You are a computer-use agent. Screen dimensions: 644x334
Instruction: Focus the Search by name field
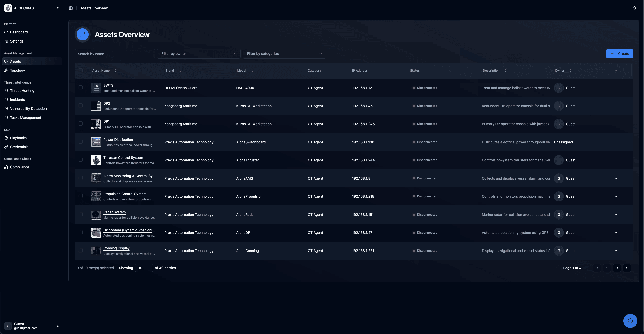point(115,54)
